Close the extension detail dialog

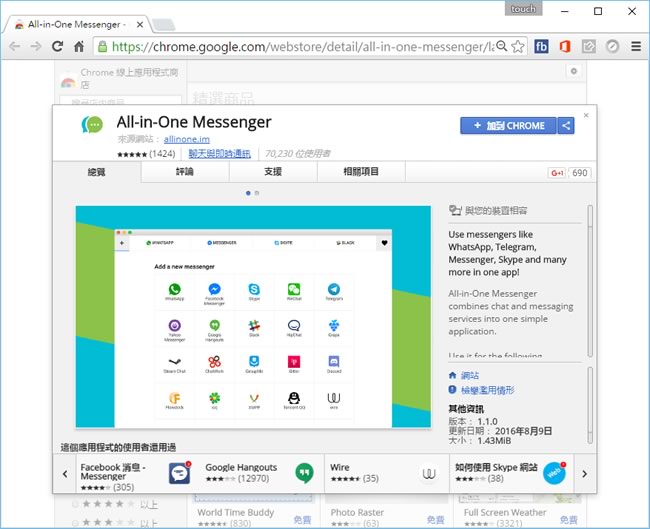pyautogui.click(x=586, y=115)
